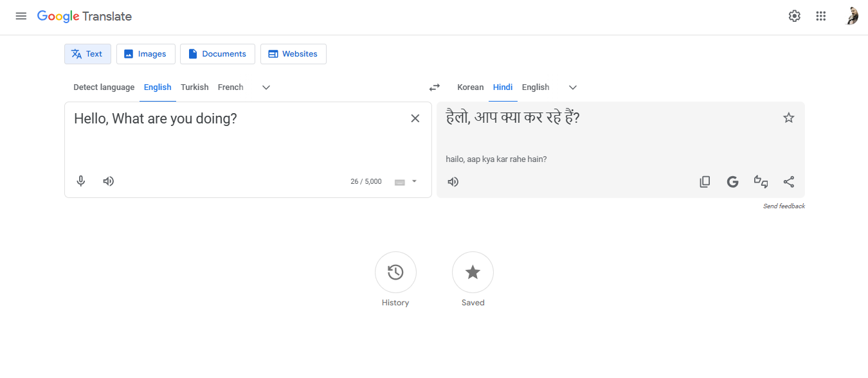Open the settings gear
Image resolution: width=868 pixels, height=378 pixels.
pos(795,16)
